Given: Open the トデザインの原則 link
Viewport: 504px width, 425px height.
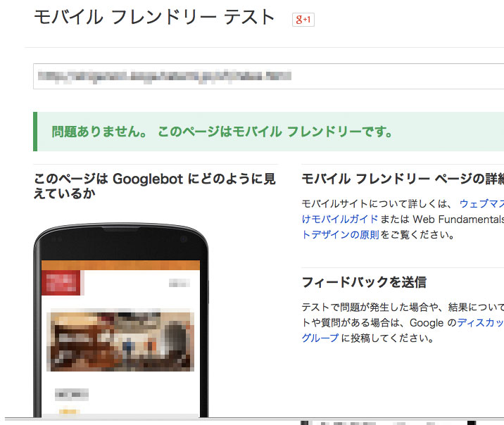Looking at the screenshot, I should [x=341, y=234].
